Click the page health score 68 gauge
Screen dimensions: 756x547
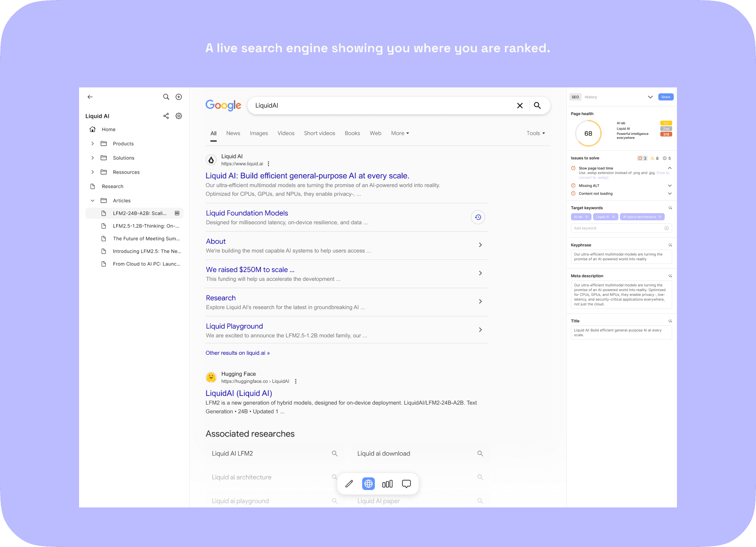coord(588,133)
